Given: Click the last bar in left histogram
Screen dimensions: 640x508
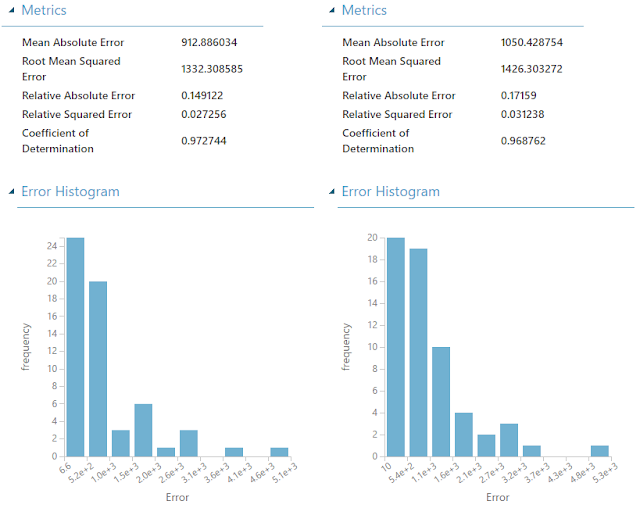Looking at the screenshot, I should [x=279, y=452].
